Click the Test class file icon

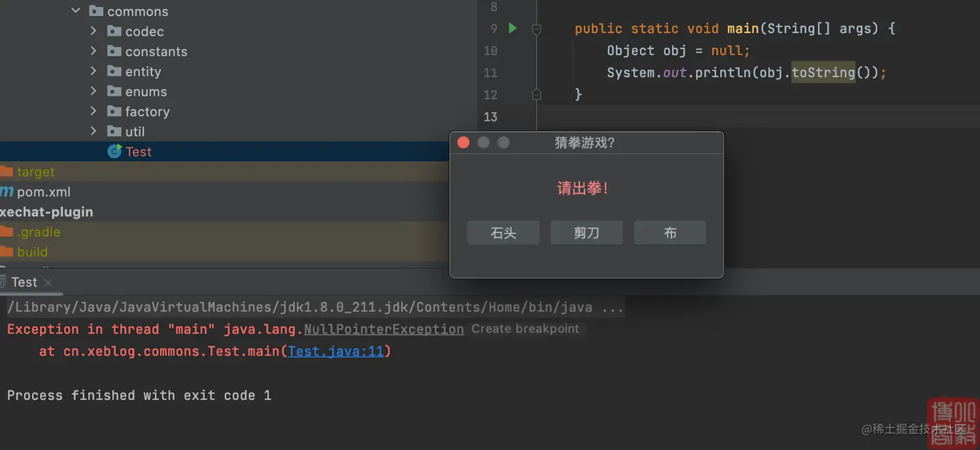115,152
